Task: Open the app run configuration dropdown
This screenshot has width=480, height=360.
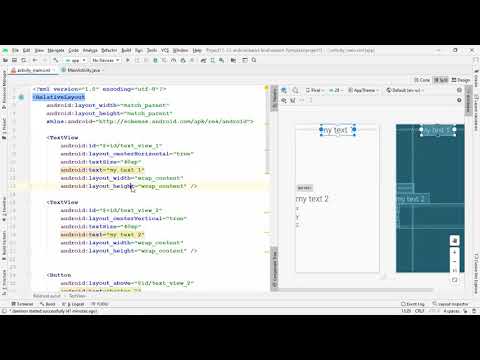Action: point(76,60)
